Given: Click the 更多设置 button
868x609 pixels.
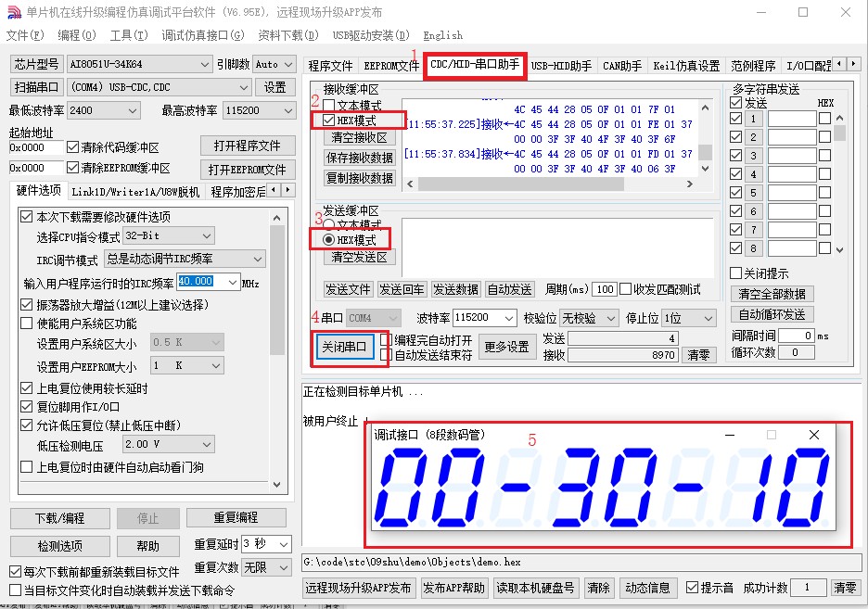Looking at the screenshot, I should pos(506,347).
